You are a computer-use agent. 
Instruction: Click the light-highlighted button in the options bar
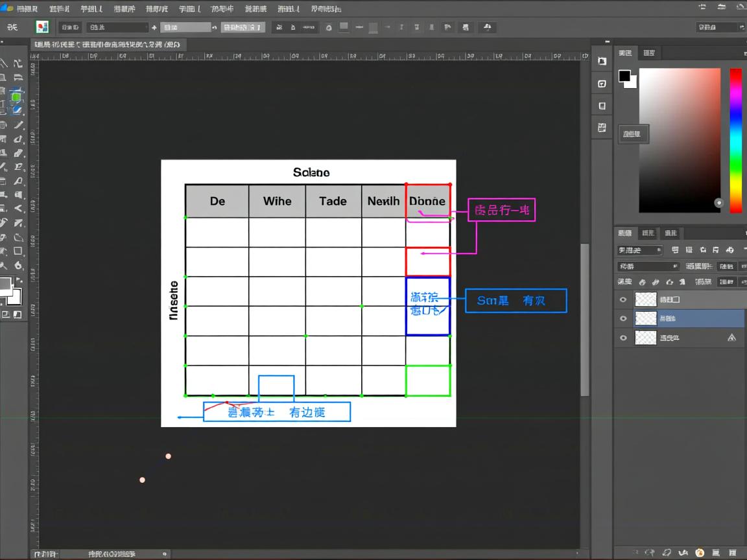pos(243,27)
